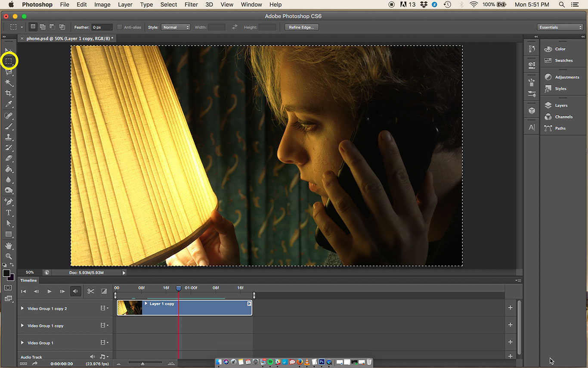The image size is (588, 368).
Task: Select the Paint Bucket tool
Action: click(9, 169)
